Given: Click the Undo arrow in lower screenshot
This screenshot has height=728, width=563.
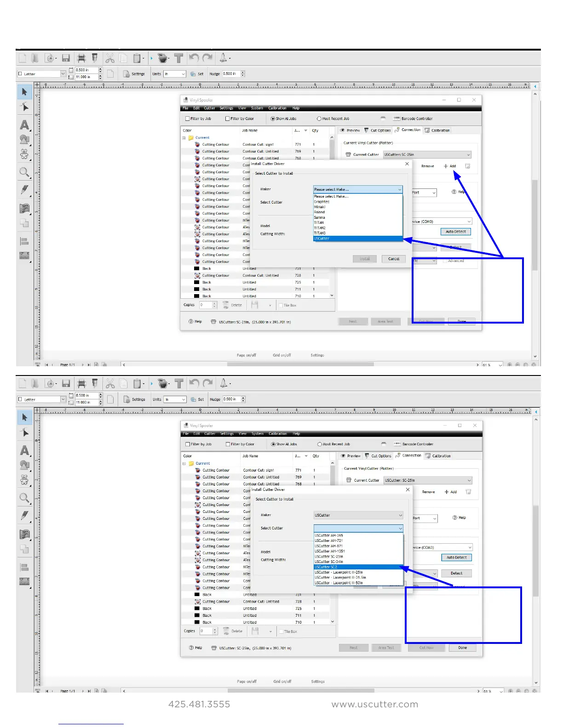Looking at the screenshot, I should [x=194, y=383].
